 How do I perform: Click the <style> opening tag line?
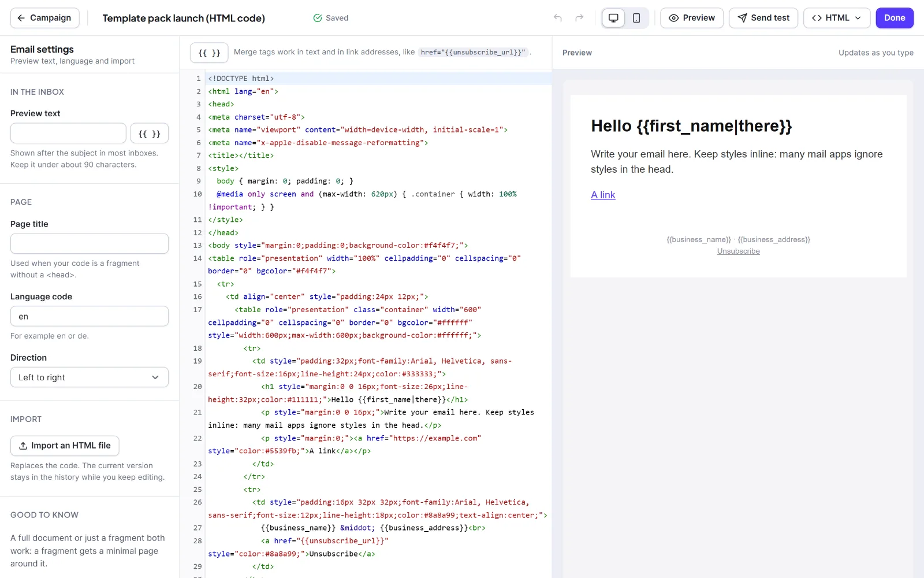pos(223,168)
